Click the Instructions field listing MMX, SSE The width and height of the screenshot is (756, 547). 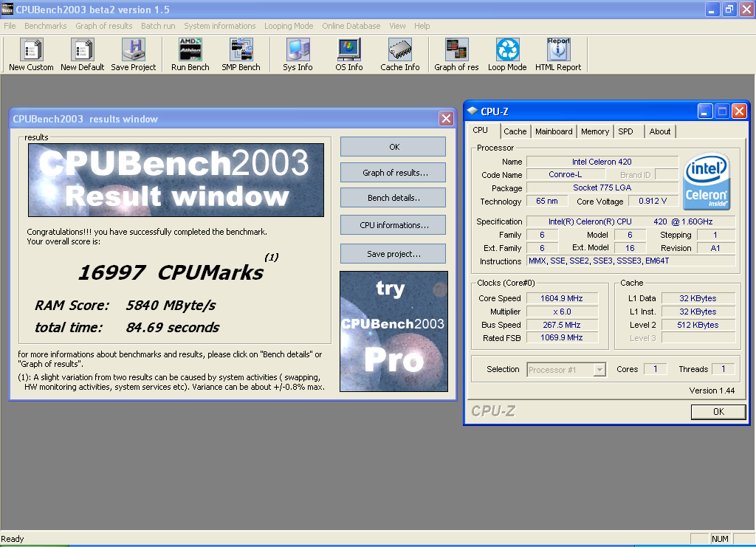coord(630,261)
